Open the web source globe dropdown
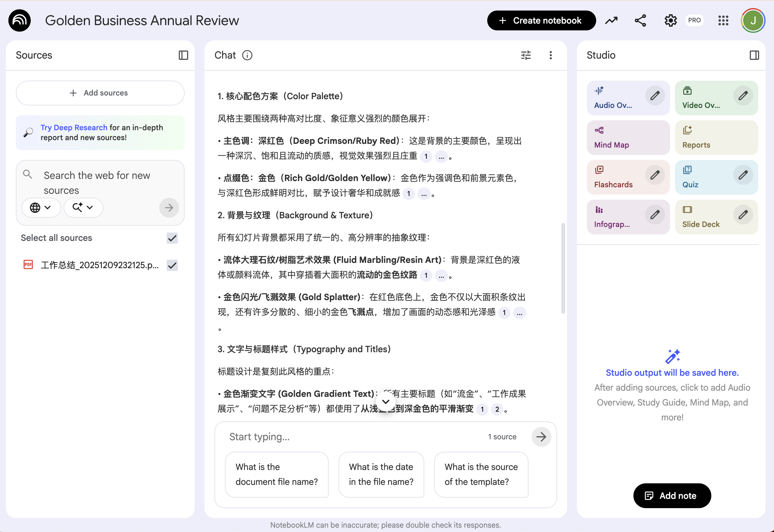This screenshot has height=532, width=774. [40, 208]
